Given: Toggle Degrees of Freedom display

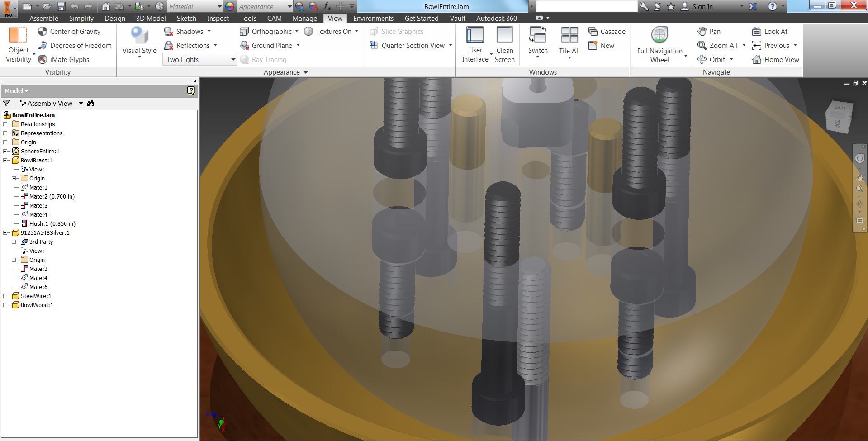Looking at the screenshot, I should point(75,45).
